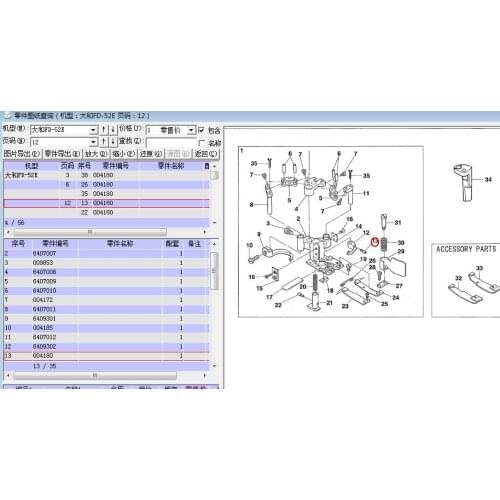Click the up arrow beside the 页码 field
This screenshot has width=500, height=500.
104,142
